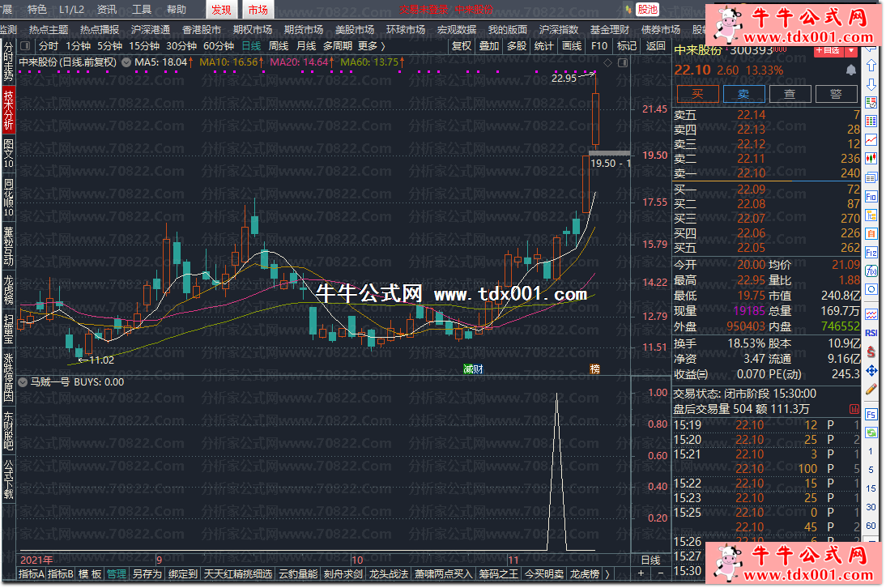Expand the 多周期 multi-period option
This screenshot has height=588, width=886.
pyautogui.click(x=338, y=46)
